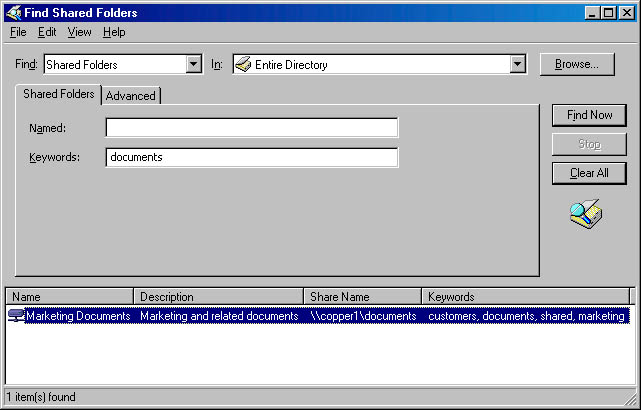Open the Help menu

[114, 32]
